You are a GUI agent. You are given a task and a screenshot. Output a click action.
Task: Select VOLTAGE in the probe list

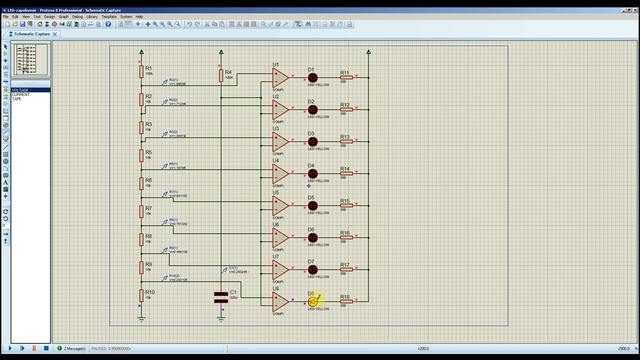click(31, 90)
